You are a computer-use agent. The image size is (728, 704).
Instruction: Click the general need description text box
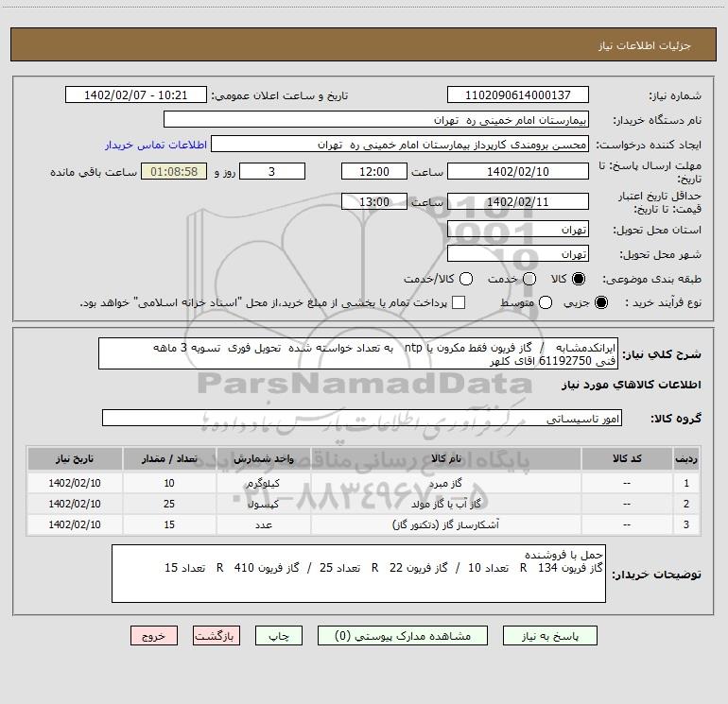(x=358, y=353)
